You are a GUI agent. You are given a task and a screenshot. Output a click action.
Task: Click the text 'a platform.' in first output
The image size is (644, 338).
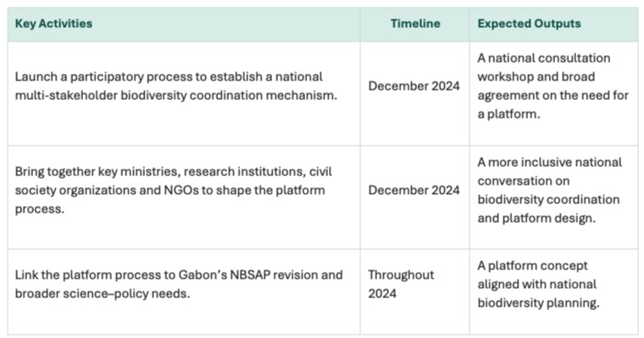[x=508, y=114]
